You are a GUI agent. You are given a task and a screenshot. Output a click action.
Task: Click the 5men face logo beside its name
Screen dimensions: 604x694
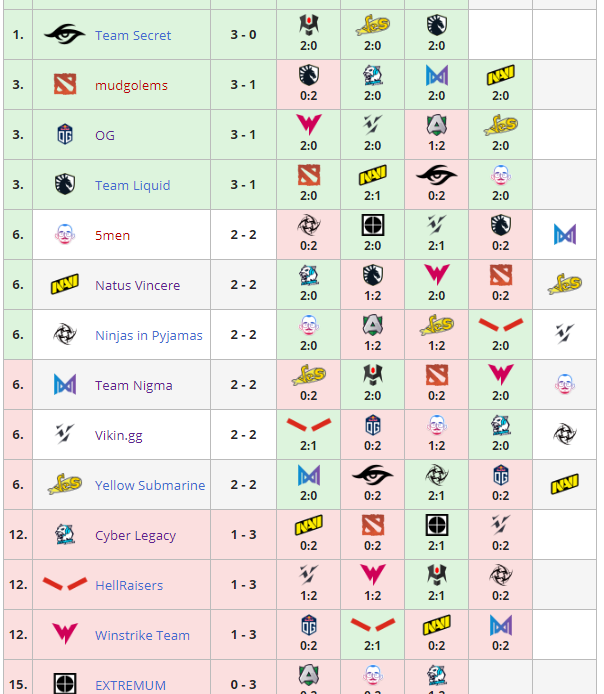(65, 235)
